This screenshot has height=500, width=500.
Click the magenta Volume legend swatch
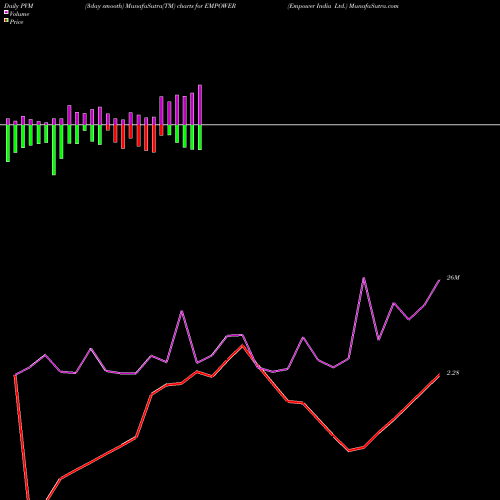point(6,12)
